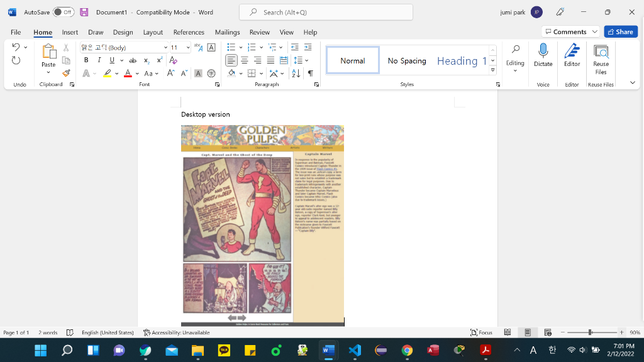Open Visual Studio Code from taskbar
644x362 pixels.
(354, 350)
